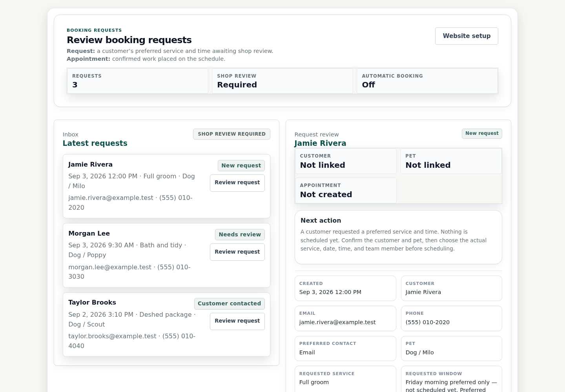Image resolution: width=565 pixels, height=392 pixels.
Task: Review Taylor Brooks's booking request
Action: [237, 321]
